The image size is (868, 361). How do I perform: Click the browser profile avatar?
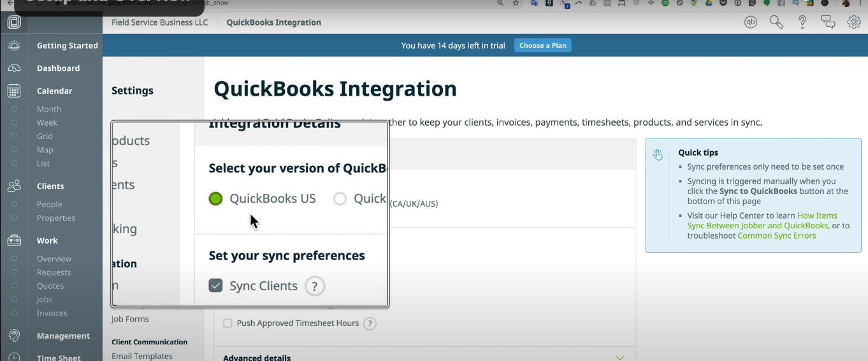point(846,3)
